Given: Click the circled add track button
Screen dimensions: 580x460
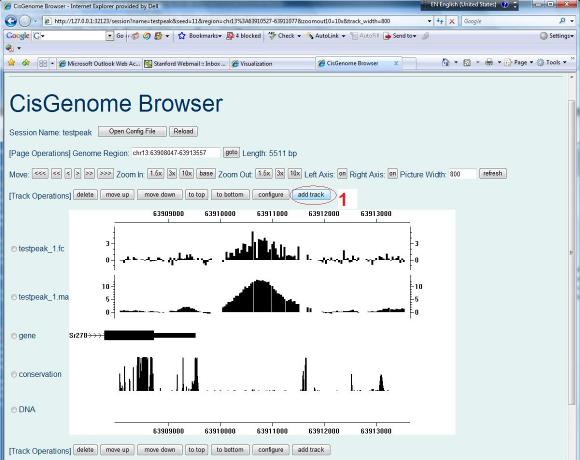Looking at the screenshot, I should coord(311,195).
